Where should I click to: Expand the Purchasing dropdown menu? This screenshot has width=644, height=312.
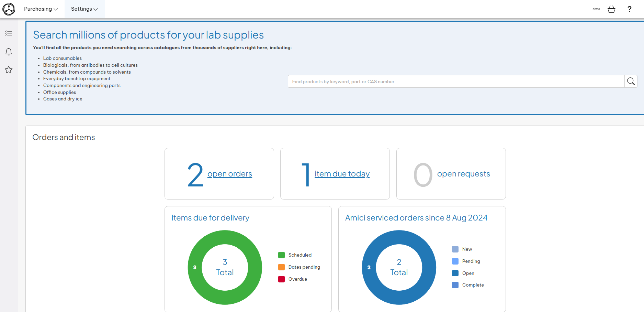click(x=41, y=9)
